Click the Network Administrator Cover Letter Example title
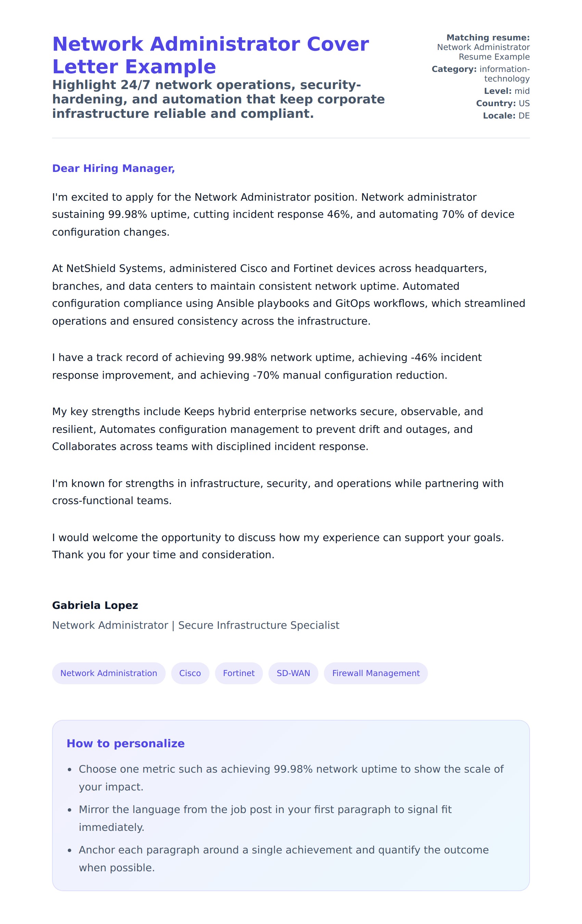This screenshot has width=582, height=924. [210, 55]
